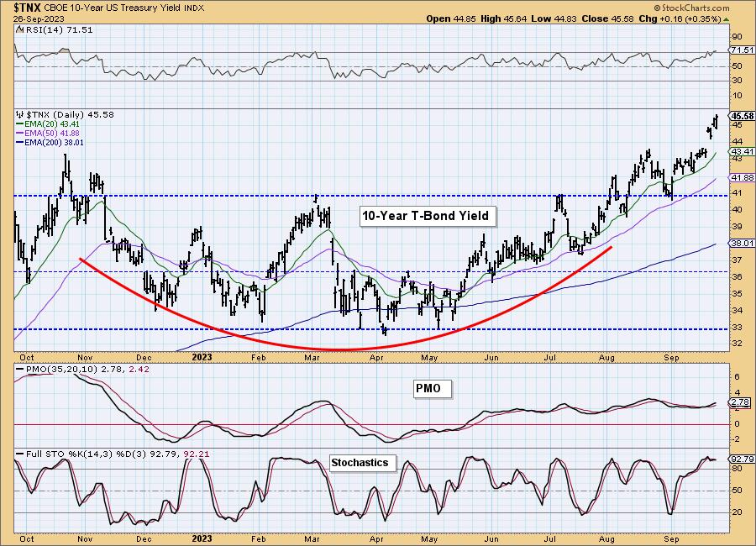This screenshot has width=756, height=546.
Task: Click the 90 level on RSI axis
Action: click(738, 37)
